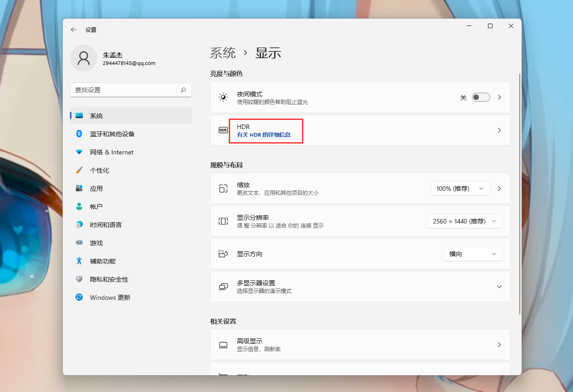The width and height of the screenshot is (573, 392).
Task: Open 高级显示 with right chevron
Action: click(x=499, y=345)
